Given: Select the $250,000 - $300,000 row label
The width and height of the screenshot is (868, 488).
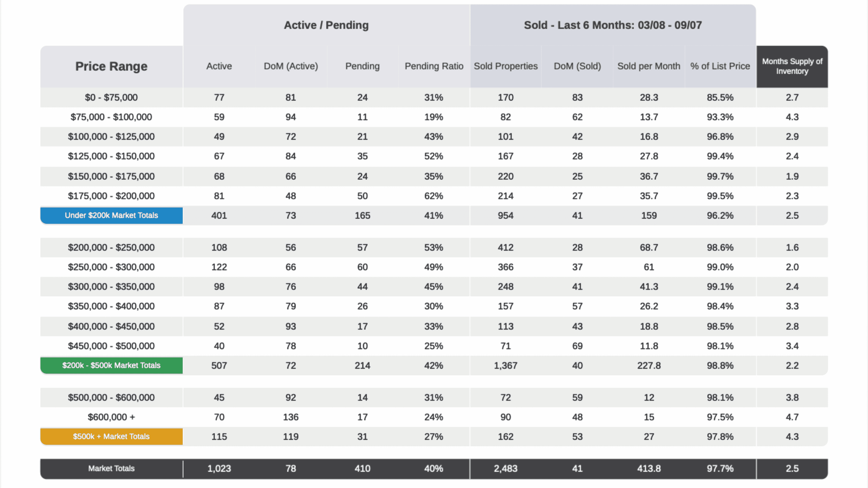Looking at the screenshot, I should 111,267.
